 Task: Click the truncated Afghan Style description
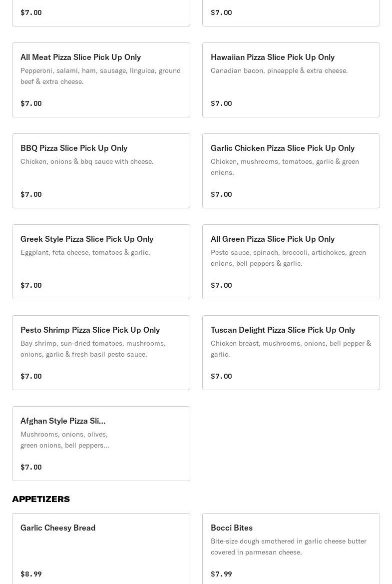64,440
